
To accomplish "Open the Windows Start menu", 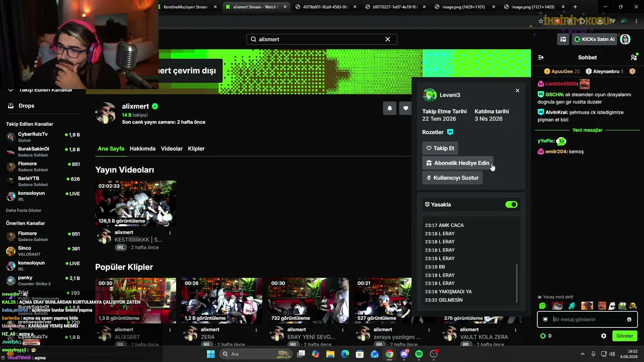I will coord(211,354).
